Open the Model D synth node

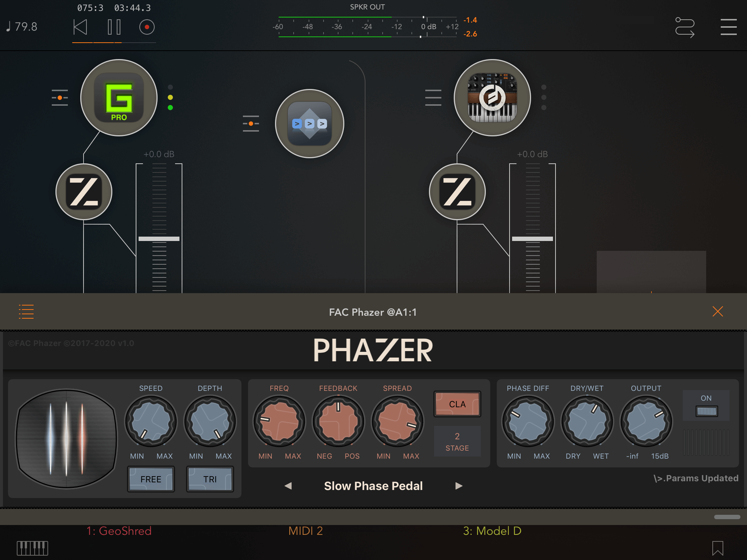tap(492, 98)
